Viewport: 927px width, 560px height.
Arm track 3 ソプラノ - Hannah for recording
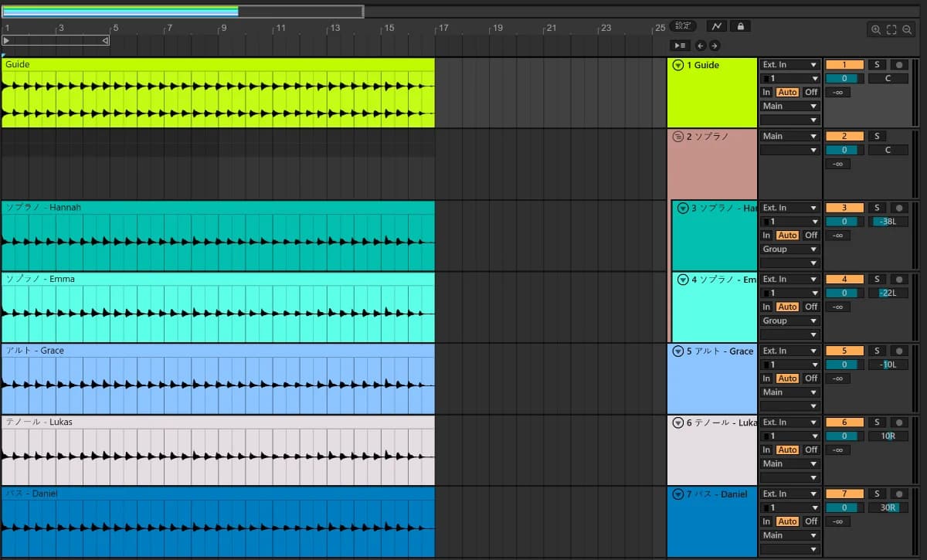point(898,208)
